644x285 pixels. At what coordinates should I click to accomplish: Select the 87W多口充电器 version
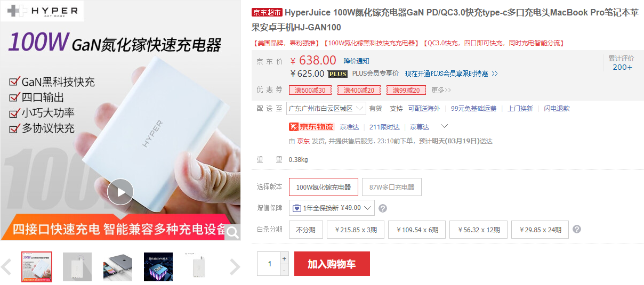click(x=392, y=187)
